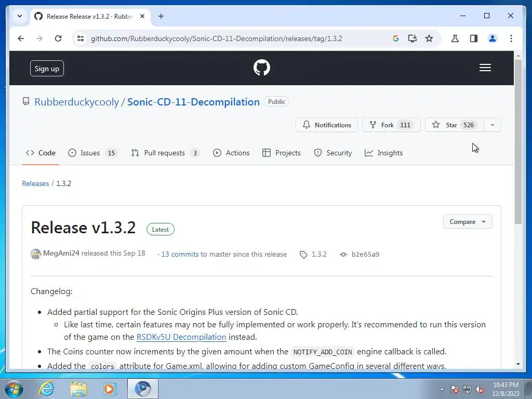Click the install app icon in address bar

click(412, 38)
